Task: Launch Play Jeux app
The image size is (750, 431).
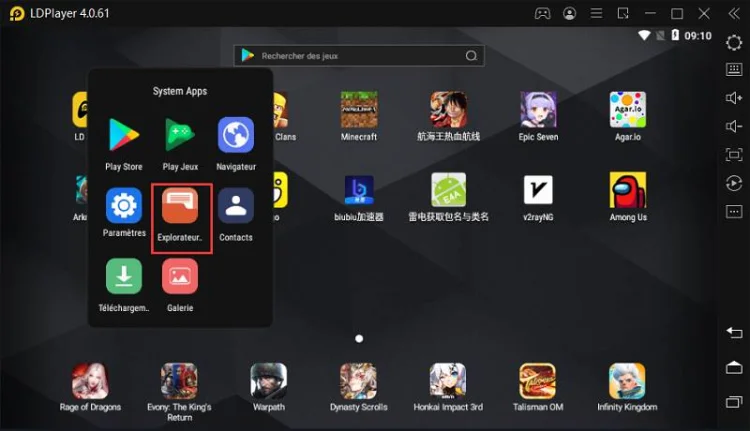Action: click(180, 135)
